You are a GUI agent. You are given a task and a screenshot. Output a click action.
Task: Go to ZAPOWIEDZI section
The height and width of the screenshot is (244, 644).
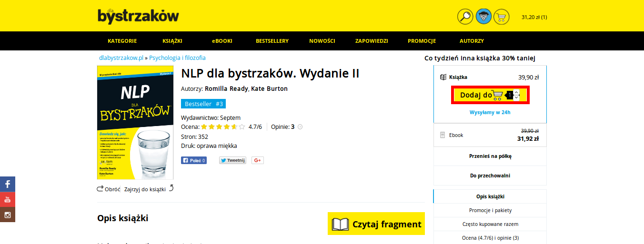[x=372, y=41]
